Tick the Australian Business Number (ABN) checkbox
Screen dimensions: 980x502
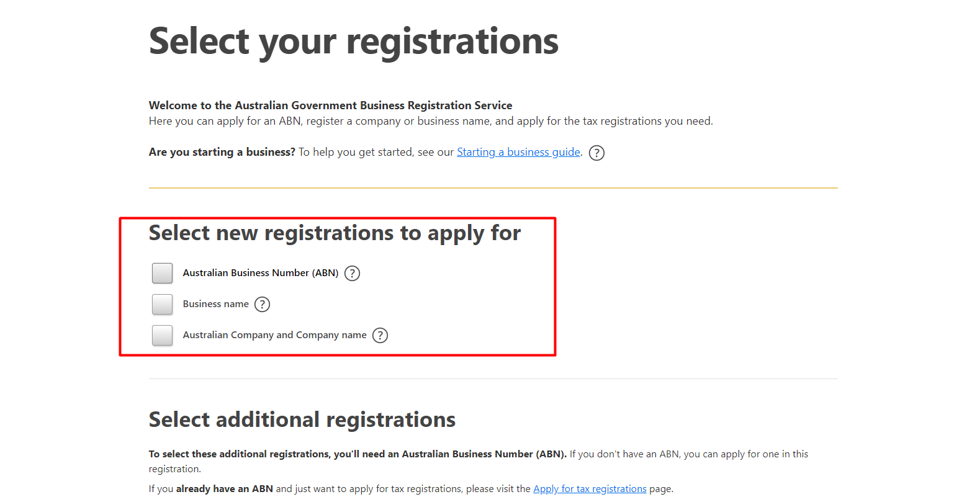point(163,273)
